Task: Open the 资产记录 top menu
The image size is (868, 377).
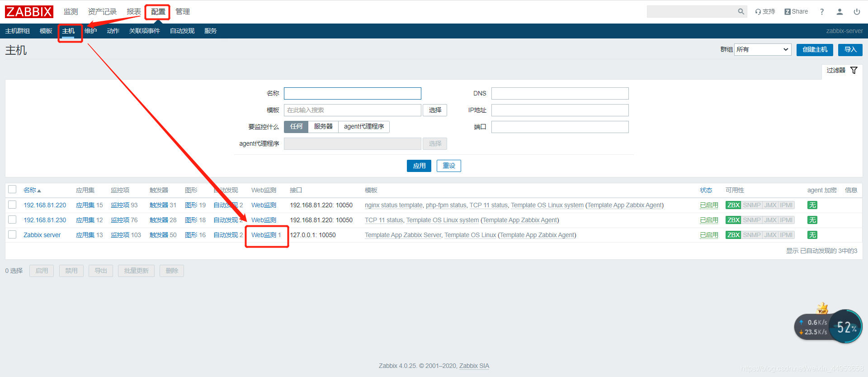Action: point(102,12)
